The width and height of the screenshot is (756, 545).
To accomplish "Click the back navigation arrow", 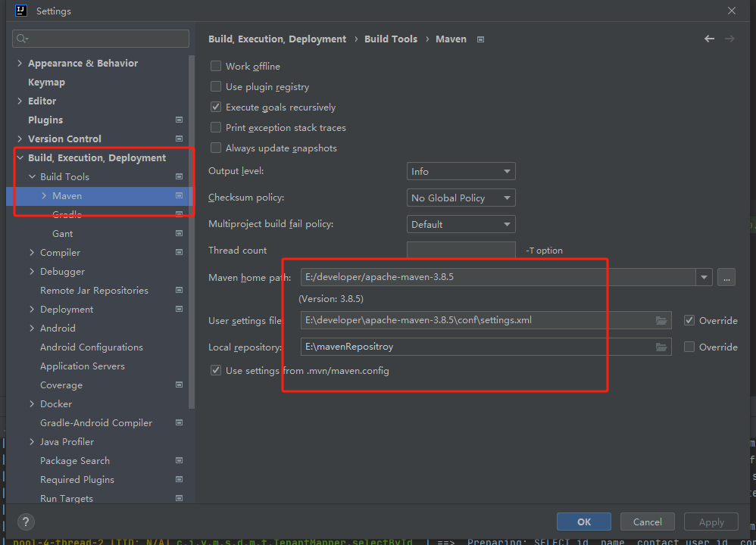I will point(709,39).
